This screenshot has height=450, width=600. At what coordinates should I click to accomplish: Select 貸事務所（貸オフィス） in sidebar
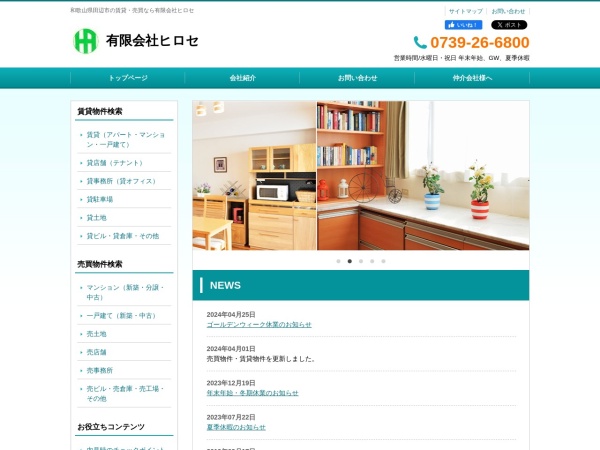[x=121, y=181]
